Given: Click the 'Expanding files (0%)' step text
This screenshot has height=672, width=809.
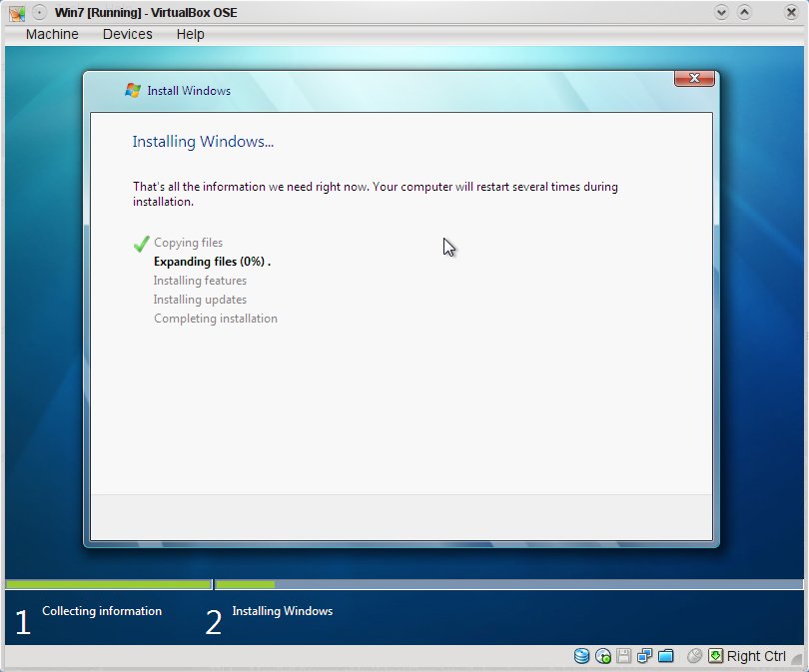Looking at the screenshot, I should [x=212, y=262].
